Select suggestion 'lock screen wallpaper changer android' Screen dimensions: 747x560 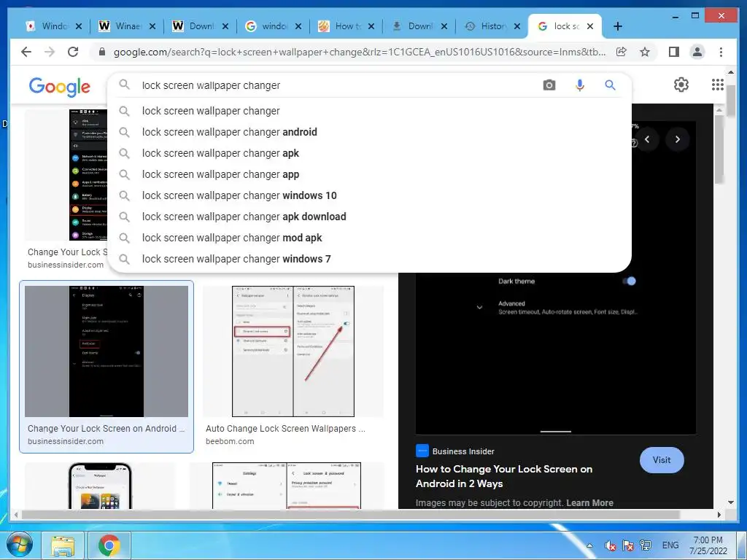point(370,132)
